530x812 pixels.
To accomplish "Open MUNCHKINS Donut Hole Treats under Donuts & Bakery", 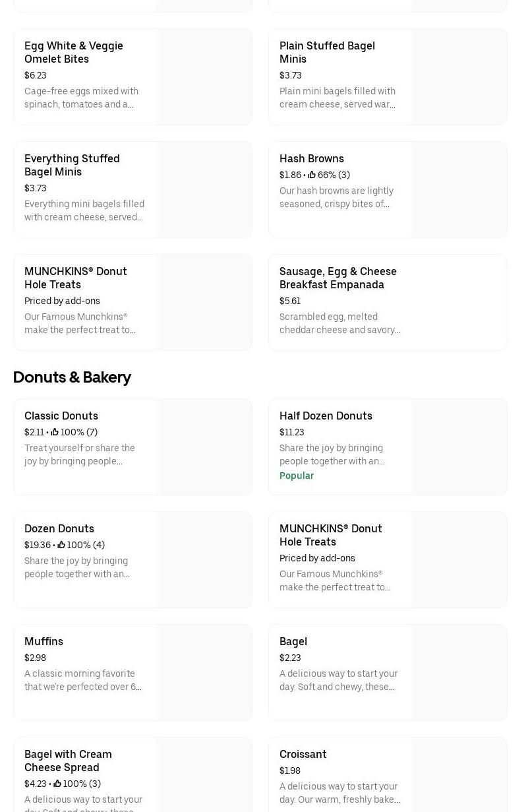I will pyautogui.click(x=330, y=535).
